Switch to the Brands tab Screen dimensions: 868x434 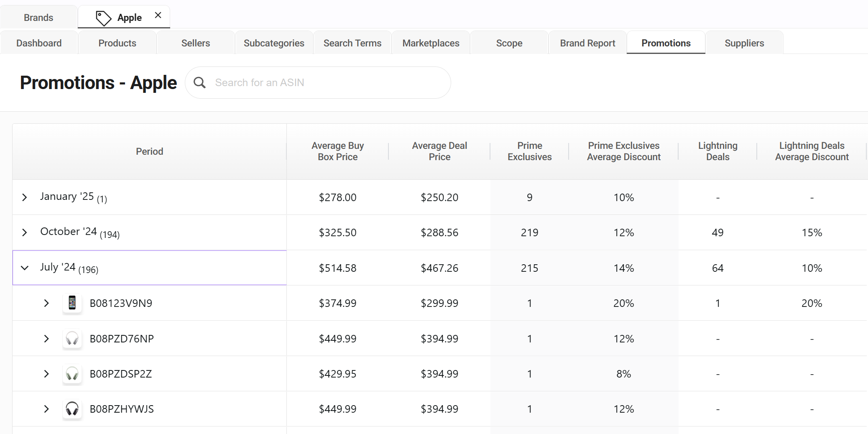38,18
